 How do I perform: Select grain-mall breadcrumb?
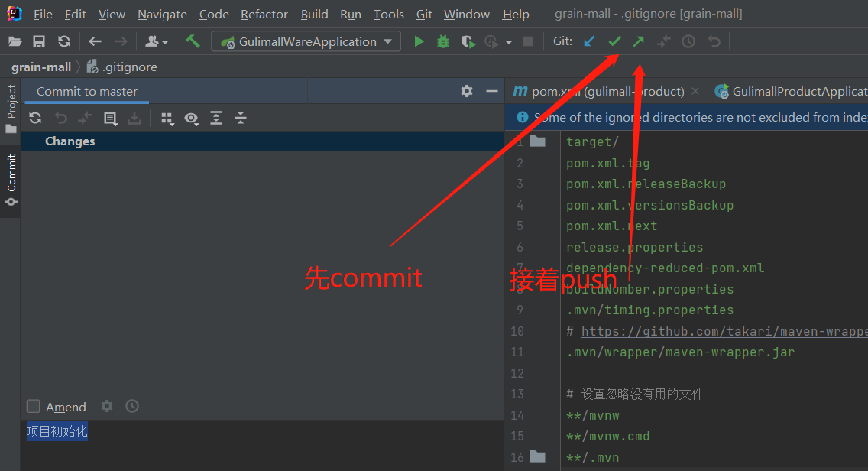tap(41, 67)
